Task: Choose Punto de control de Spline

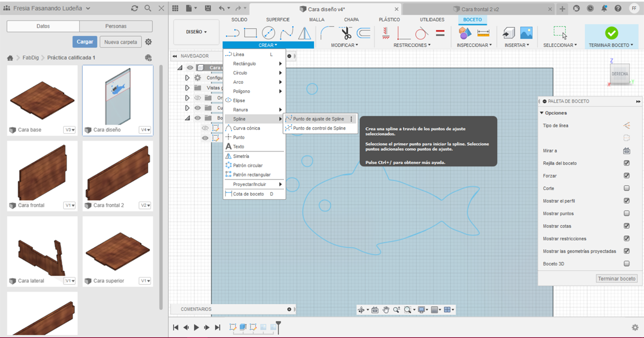Action: (319, 128)
